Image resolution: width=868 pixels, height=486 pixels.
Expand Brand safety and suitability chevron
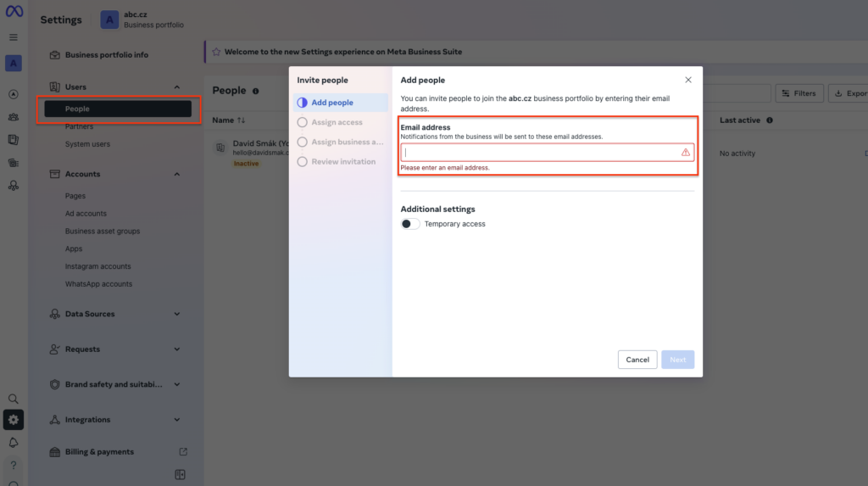click(x=177, y=384)
